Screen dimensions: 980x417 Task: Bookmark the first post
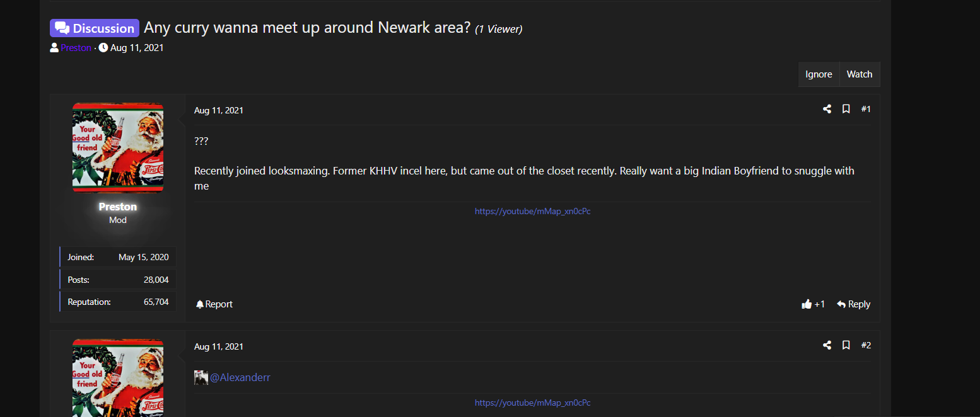pyautogui.click(x=846, y=109)
